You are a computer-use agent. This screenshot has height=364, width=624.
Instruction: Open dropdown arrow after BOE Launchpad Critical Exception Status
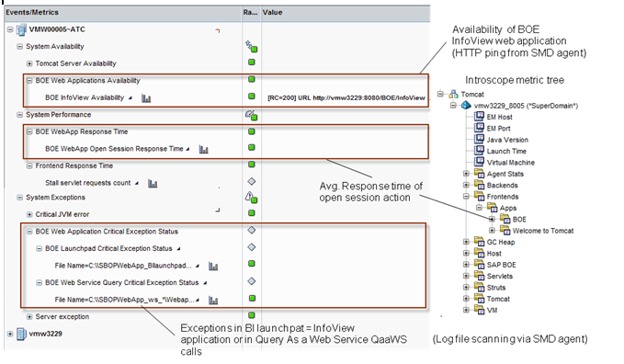point(178,249)
